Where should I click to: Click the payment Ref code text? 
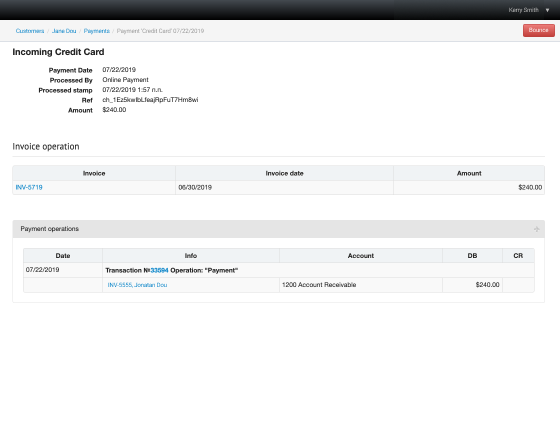click(150, 100)
